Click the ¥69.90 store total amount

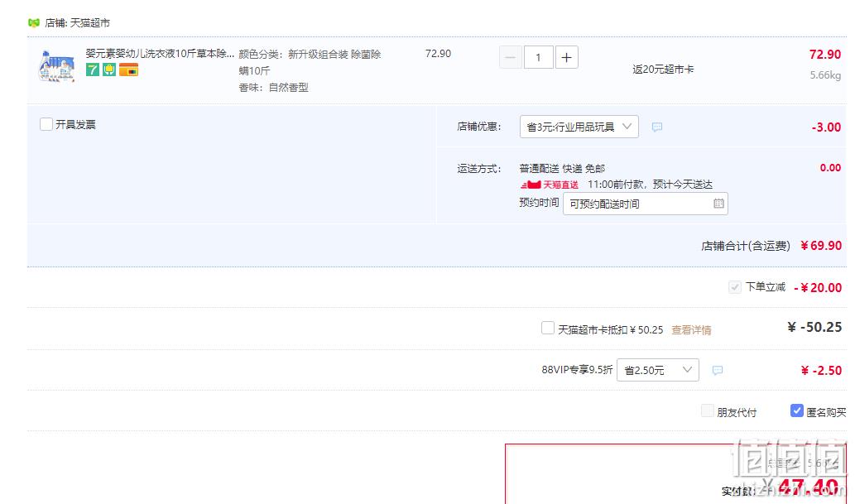(821, 246)
